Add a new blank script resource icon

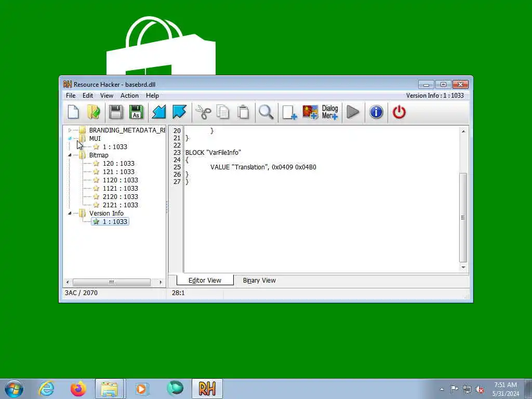click(289, 112)
